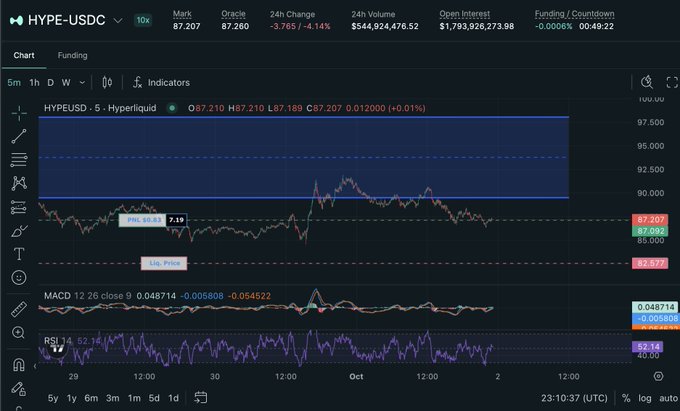Select the text annotation tool
The image size is (680, 411).
point(19,254)
